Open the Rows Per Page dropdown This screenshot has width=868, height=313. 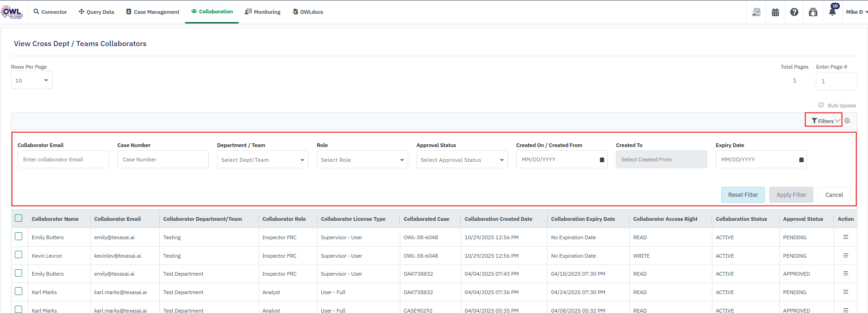point(31,80)
